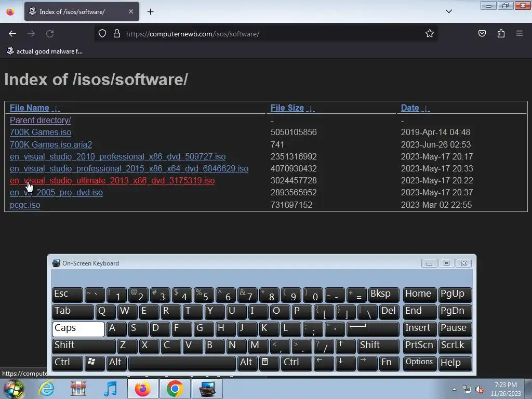
Task: Open the music note taskbar app
Action: [110, 389]
